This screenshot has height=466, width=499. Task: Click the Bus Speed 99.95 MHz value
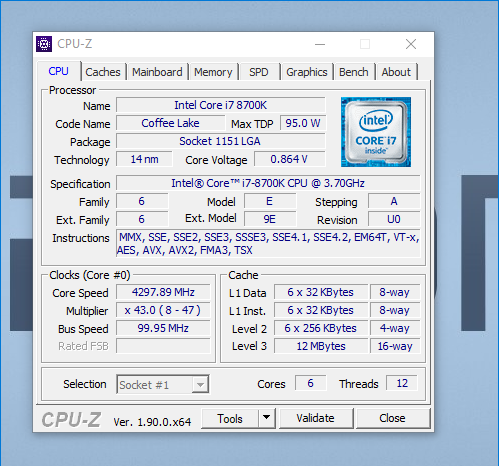click(163, 328)
